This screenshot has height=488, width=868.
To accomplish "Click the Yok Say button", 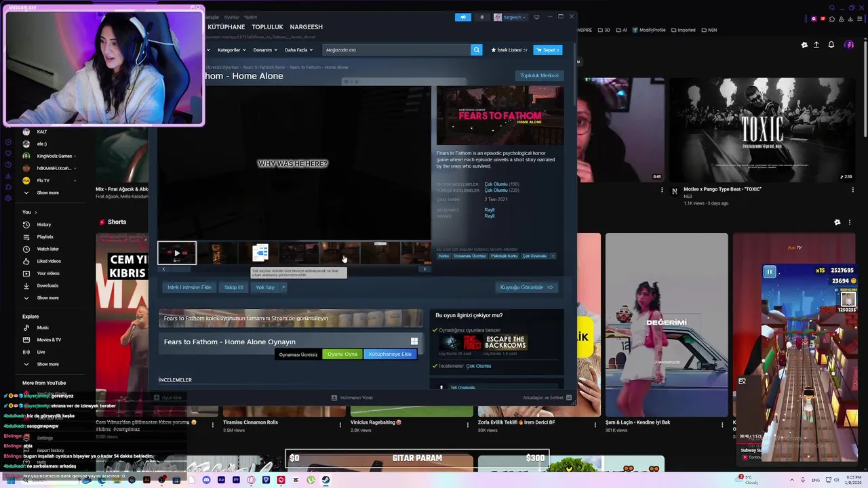I will pos(265,287).
